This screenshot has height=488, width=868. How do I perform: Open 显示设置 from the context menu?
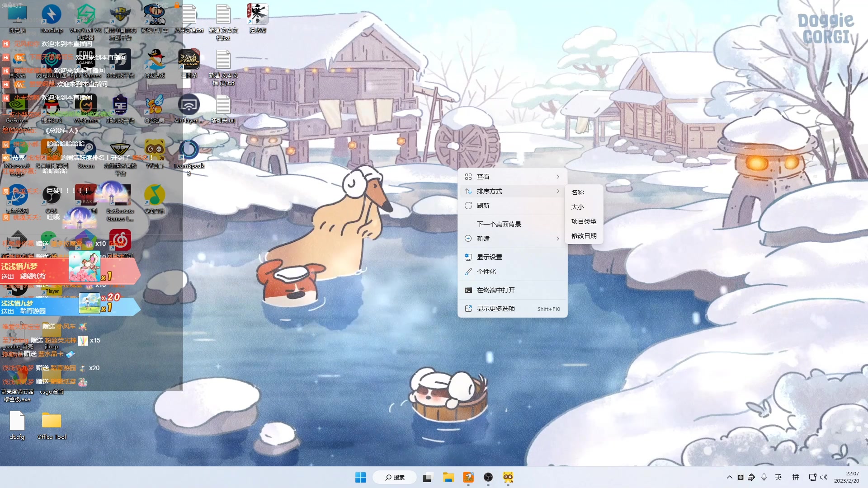coord(512,257)
